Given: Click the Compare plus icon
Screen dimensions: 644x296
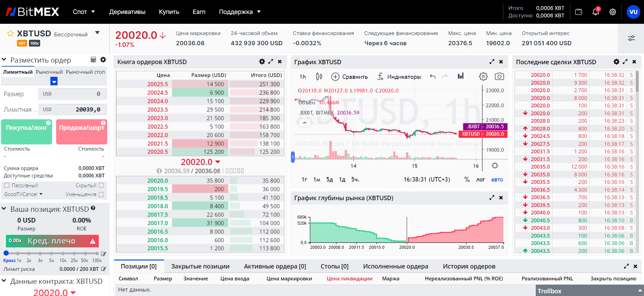Looking at the screenshot, I should (335, 76).
